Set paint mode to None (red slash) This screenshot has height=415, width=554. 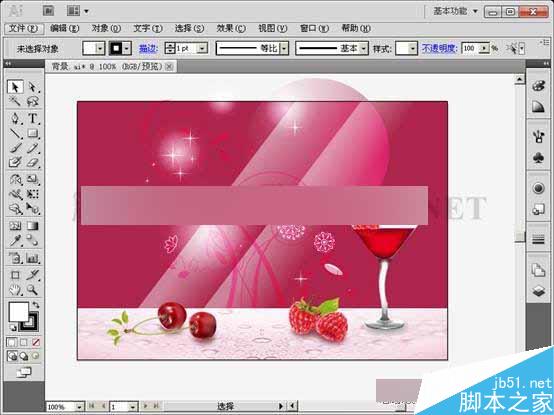36,342
